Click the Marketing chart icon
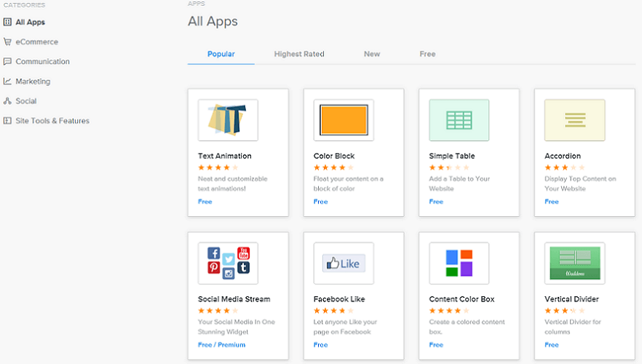 click(x=7, y=81)
